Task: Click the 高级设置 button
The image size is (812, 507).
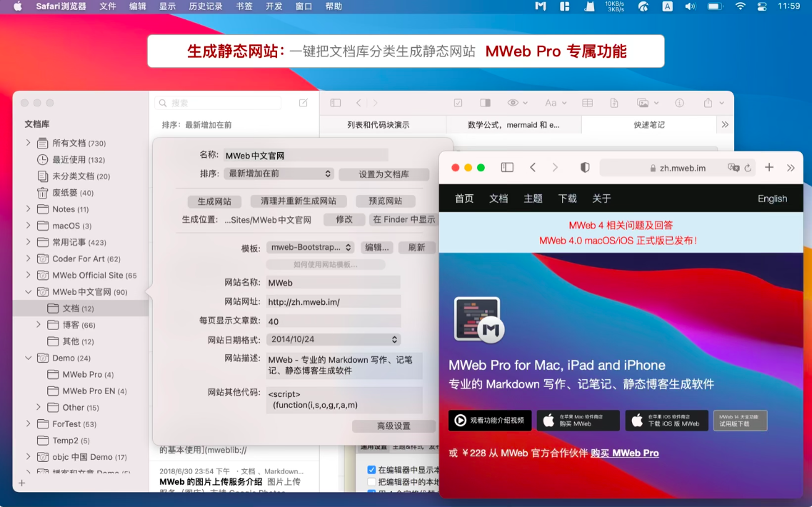Action: point(394,426)
